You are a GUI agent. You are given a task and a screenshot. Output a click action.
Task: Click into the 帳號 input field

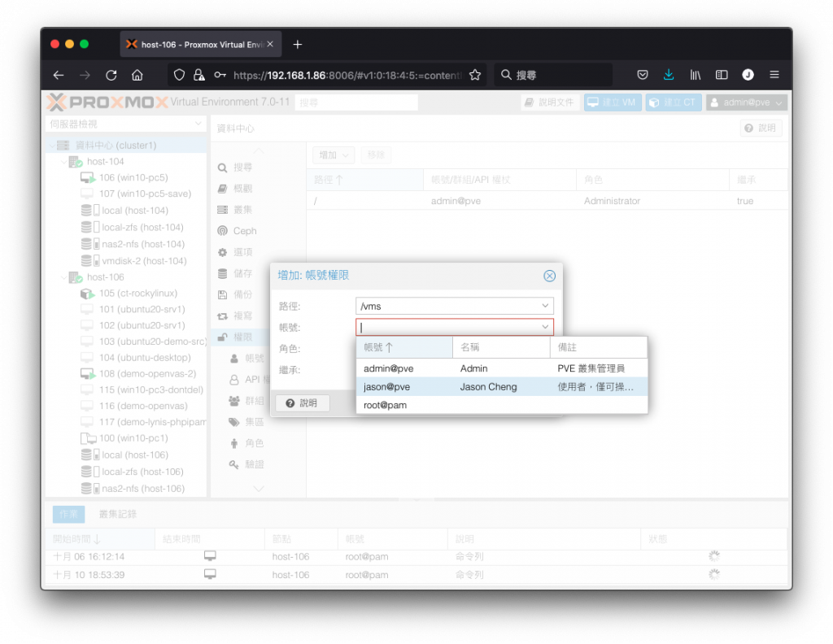[447, 327]
